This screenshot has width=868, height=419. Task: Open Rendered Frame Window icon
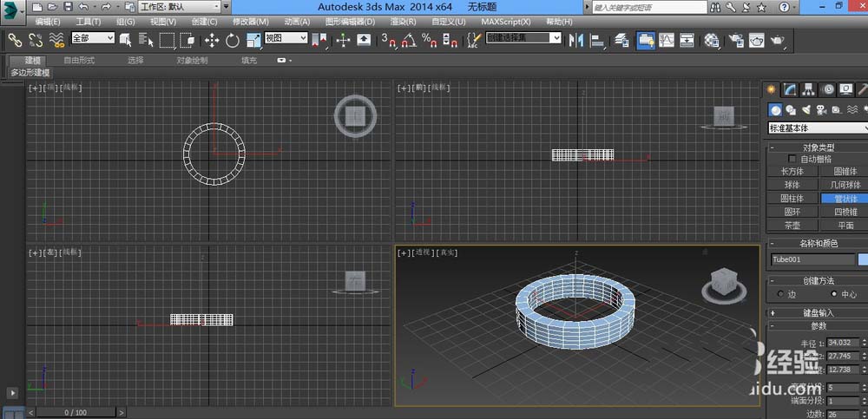(x=757, y=40)
